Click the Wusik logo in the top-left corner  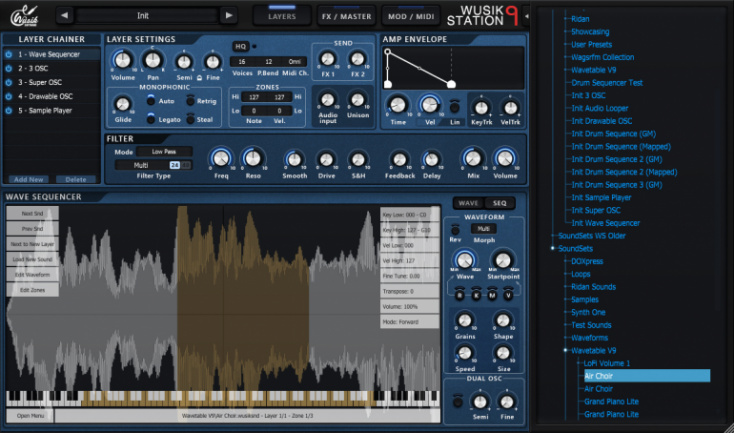(24, 16)
